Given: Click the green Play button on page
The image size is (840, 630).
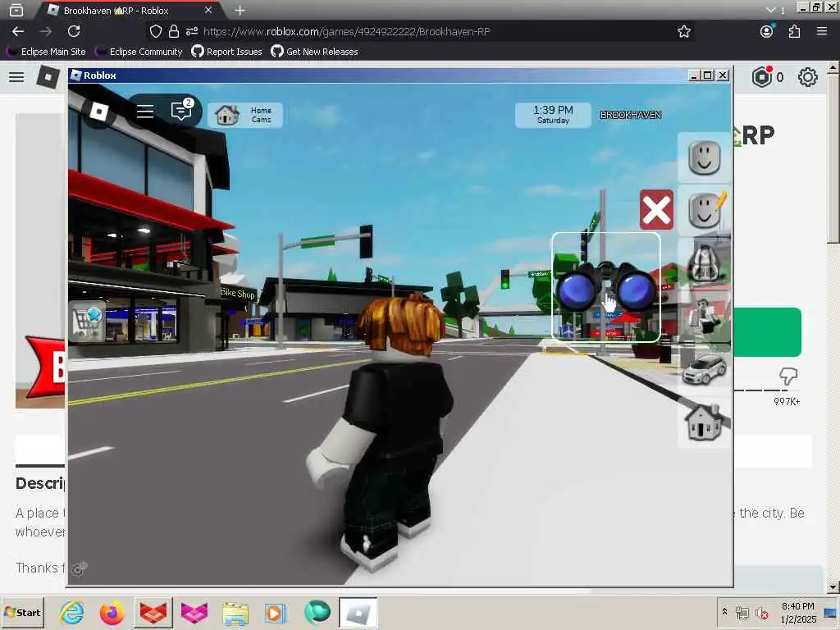Looking at the screenshot, I should [767, 332].
